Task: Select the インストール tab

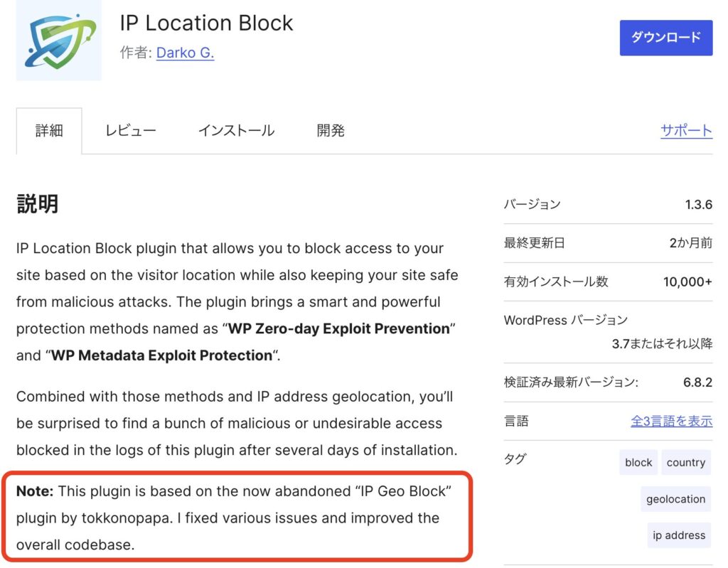Action: click(x=236, y=131)
